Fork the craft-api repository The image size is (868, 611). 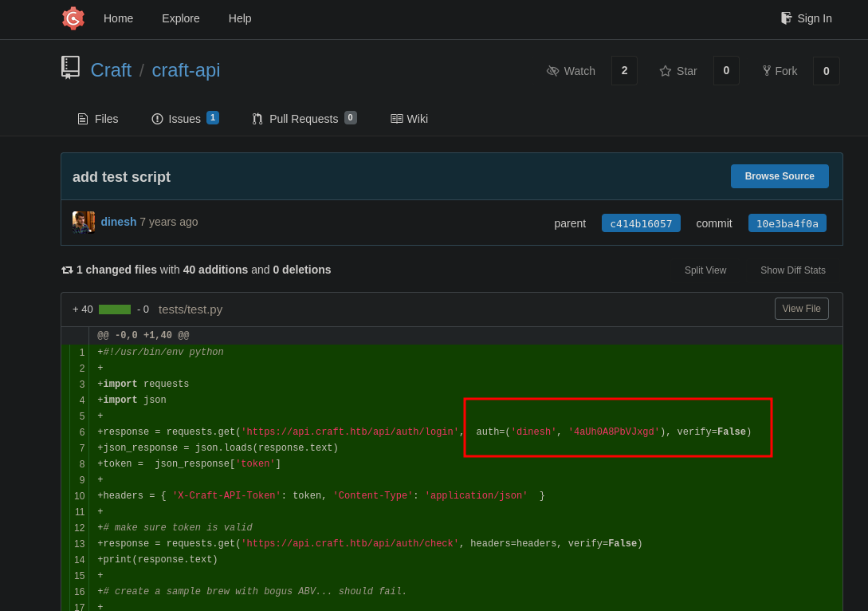[x=780, y=71]
